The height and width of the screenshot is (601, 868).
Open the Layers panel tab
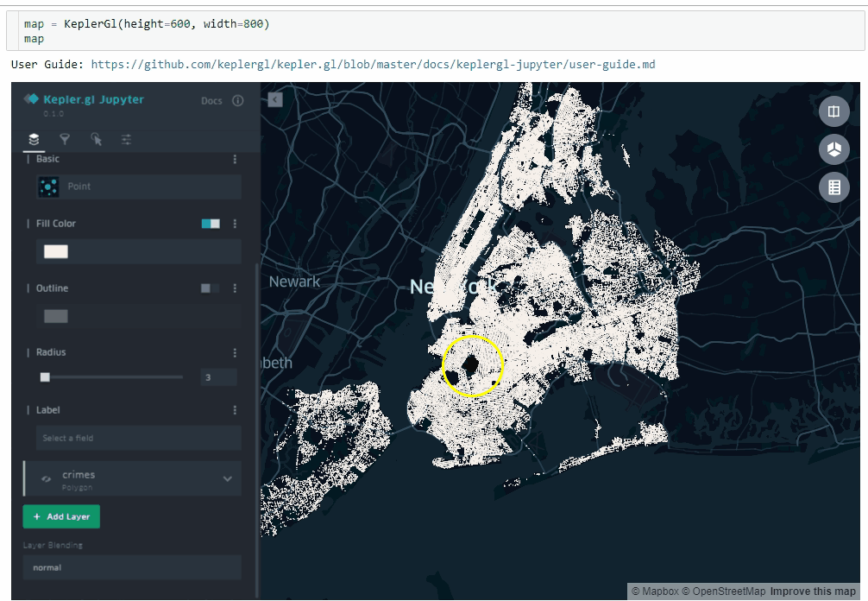(x=34, y=139)
